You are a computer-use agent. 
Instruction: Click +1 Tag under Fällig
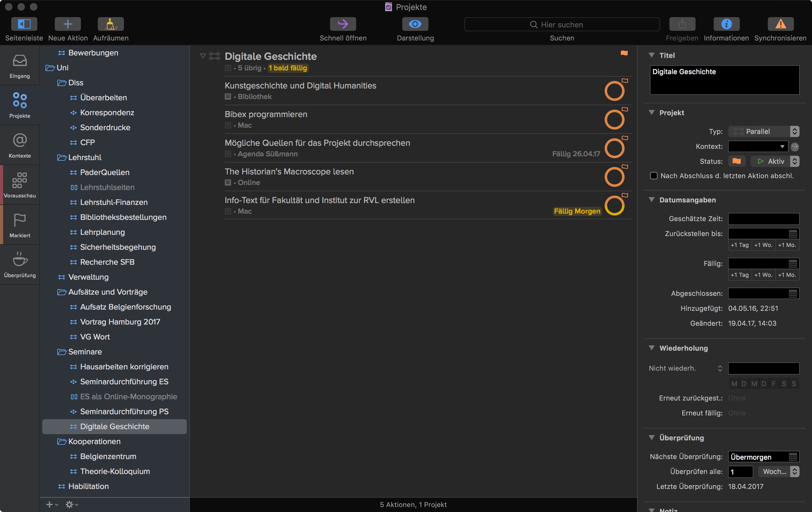pos(739,275)
